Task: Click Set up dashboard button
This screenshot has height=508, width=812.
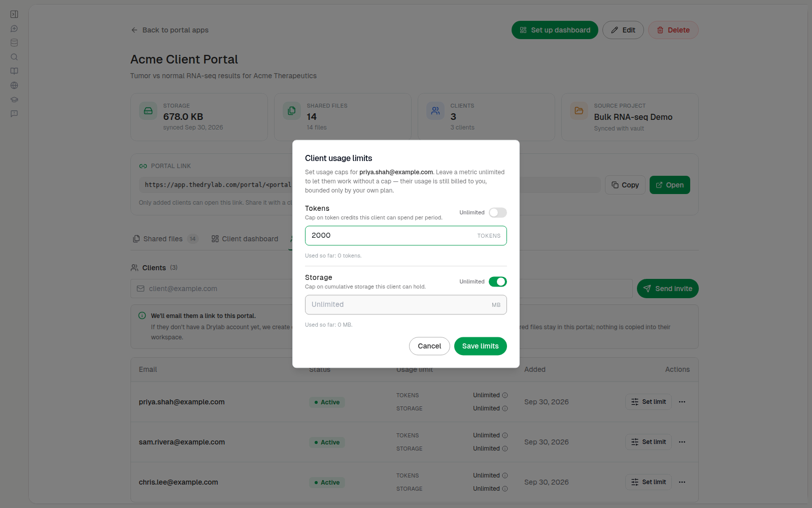Action: point(555,30)
